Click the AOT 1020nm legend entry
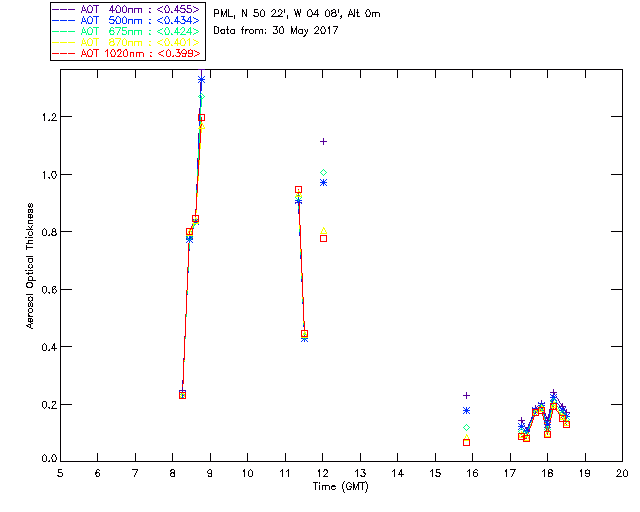Screen dimensions: 640x512 tap(126, 53)
